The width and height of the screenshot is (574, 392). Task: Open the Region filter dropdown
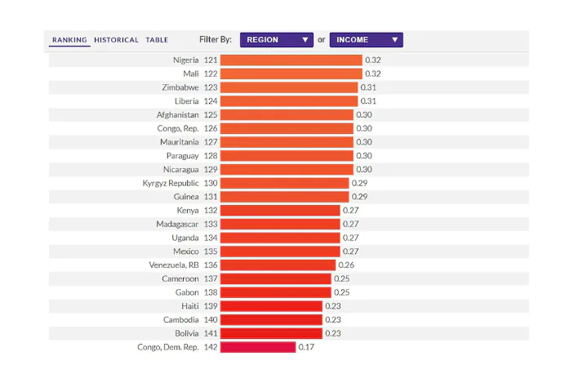coord(276,40)
